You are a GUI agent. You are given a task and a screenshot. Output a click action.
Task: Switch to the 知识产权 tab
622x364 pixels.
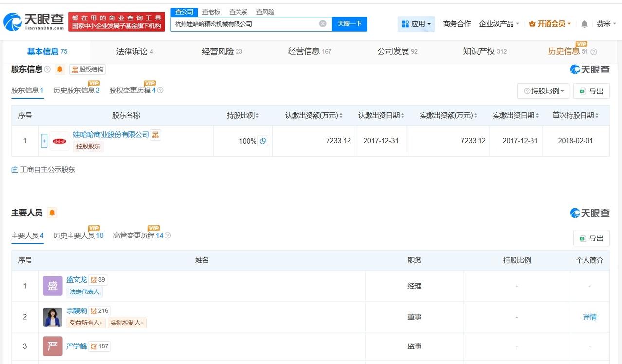point(484,52)
